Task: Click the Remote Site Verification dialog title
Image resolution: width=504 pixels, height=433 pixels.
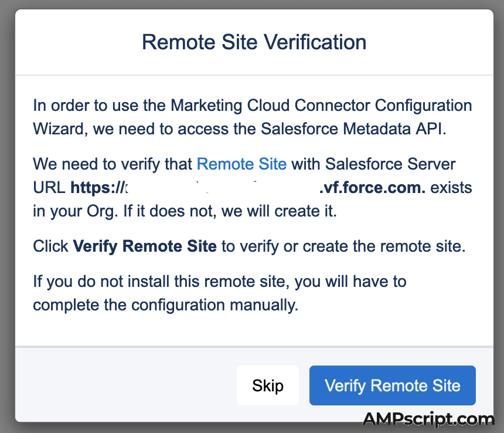Action: [254, 42]
